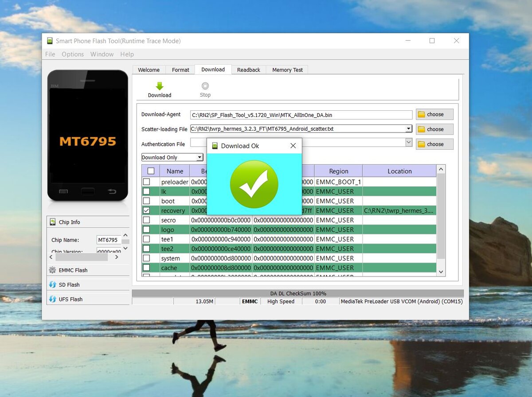Open EMMC Flash gear icon
The image size is (532, 397).
(52, 270)
